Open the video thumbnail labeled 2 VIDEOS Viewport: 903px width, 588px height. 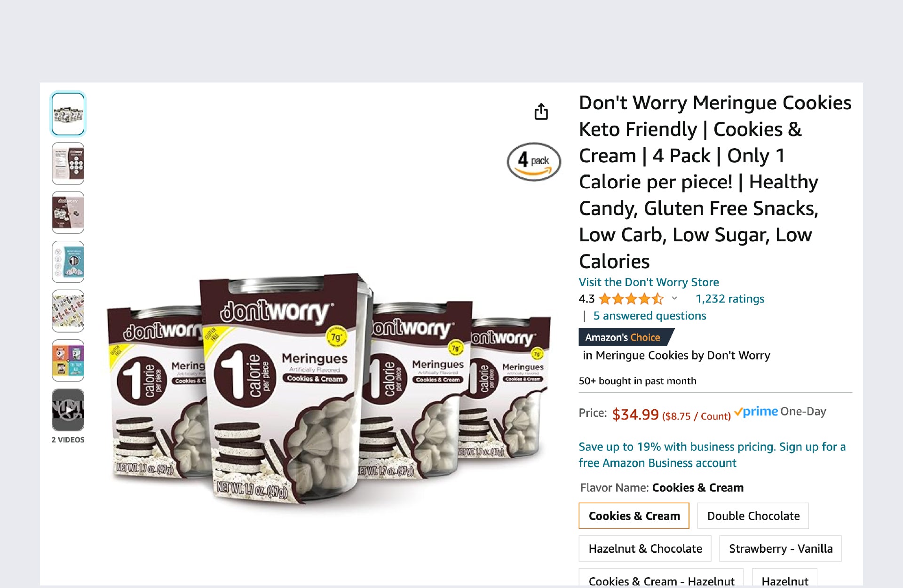(68, 410)
